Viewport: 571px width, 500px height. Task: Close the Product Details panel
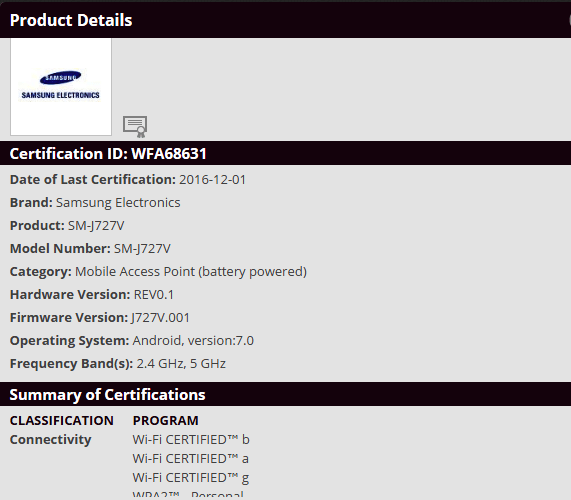[569, 20]
